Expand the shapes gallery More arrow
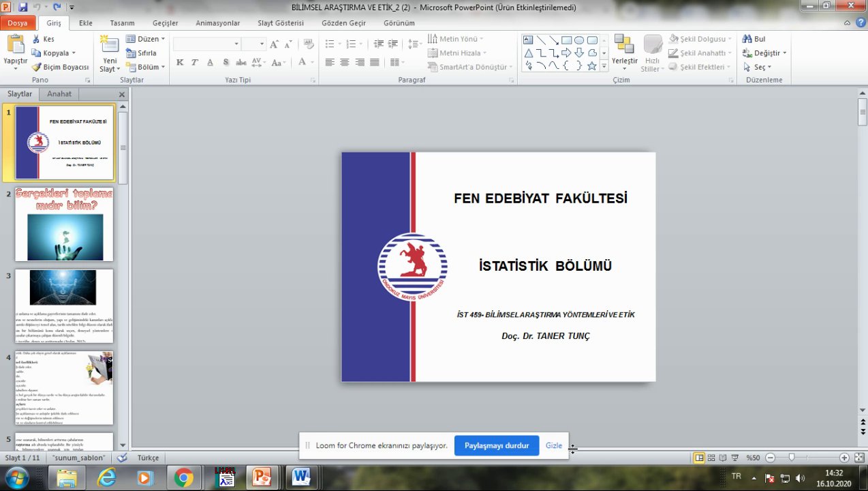 click(604, 66)
